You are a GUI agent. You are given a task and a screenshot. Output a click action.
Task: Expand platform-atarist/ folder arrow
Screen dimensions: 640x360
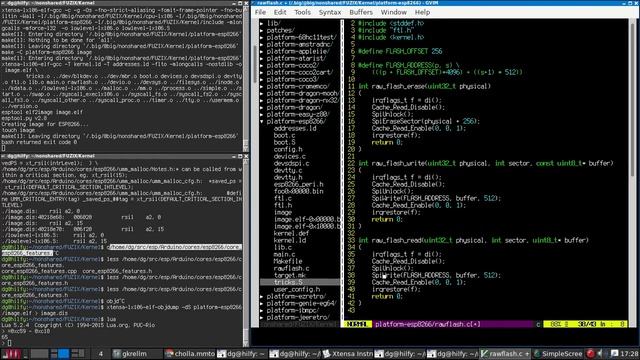(x=262, y=58)
